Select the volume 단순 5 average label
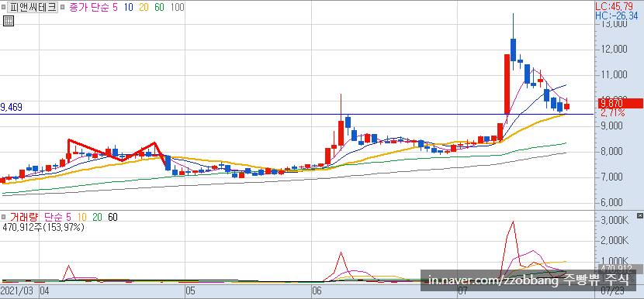Viewport: 644px width, 299px height. 57,217
